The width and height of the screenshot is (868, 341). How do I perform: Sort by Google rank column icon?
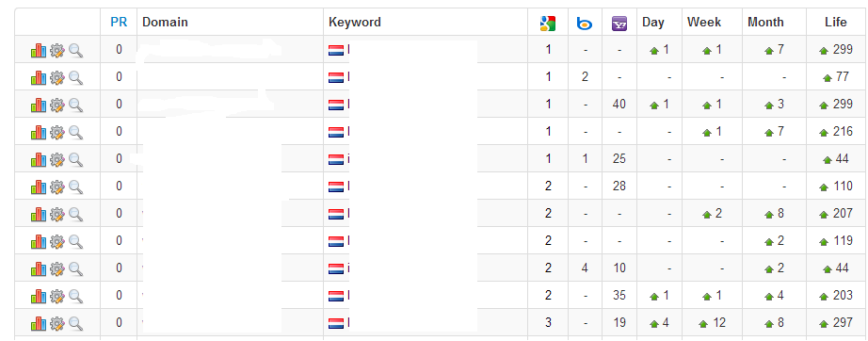click(x=548, y=24)
